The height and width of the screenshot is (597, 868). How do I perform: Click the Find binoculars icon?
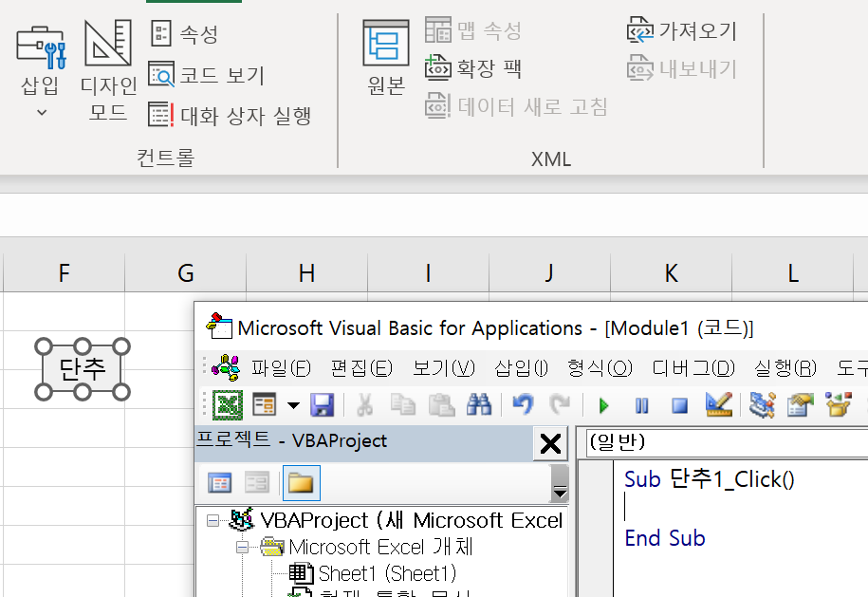click(x=479, y=405)
